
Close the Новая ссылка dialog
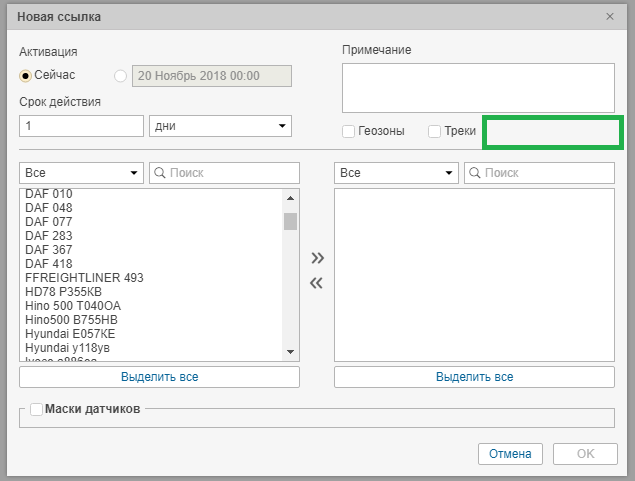[x=610, y=17]
